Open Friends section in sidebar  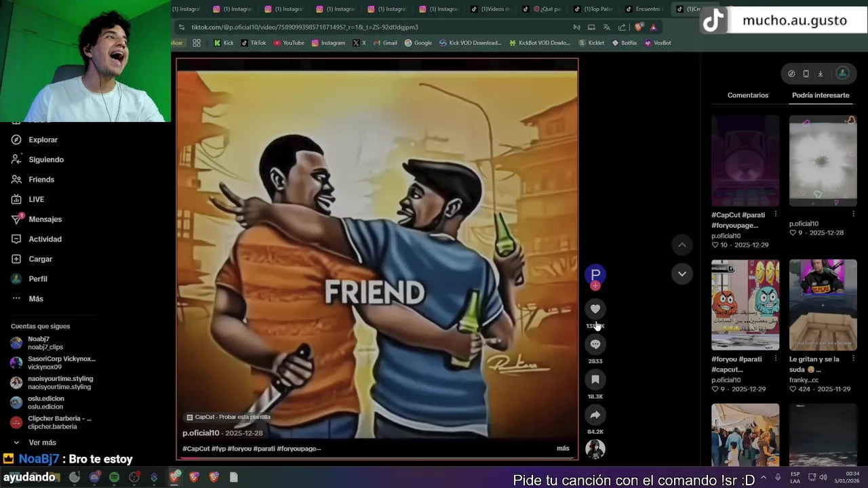33,180
